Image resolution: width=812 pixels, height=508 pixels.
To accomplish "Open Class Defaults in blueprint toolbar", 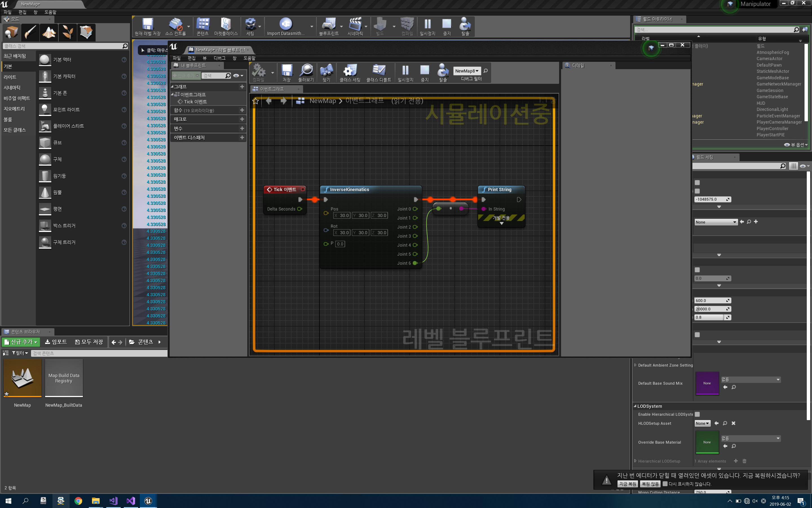I will 379,71.
